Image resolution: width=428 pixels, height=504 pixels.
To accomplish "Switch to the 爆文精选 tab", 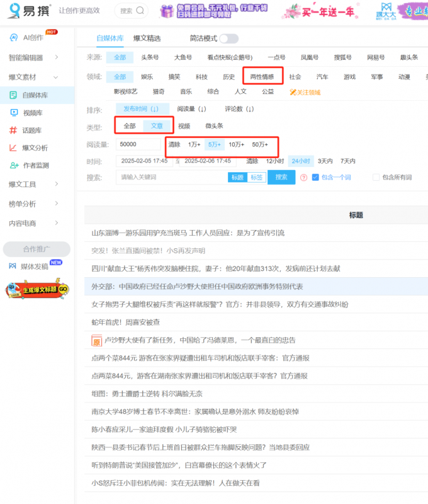I will (x=147, y=38).
